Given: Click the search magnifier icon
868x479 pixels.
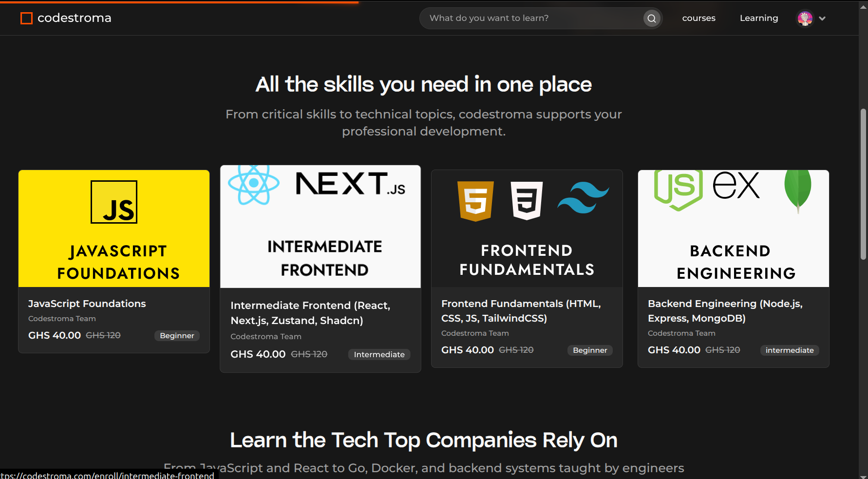Looking at the screenshot, I should pyautogui.click(x=651, y=19).
